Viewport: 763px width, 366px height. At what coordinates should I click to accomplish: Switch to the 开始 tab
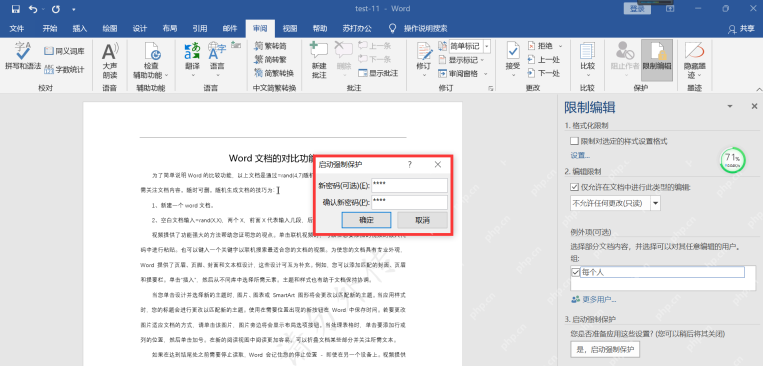(x=50, y=28)
